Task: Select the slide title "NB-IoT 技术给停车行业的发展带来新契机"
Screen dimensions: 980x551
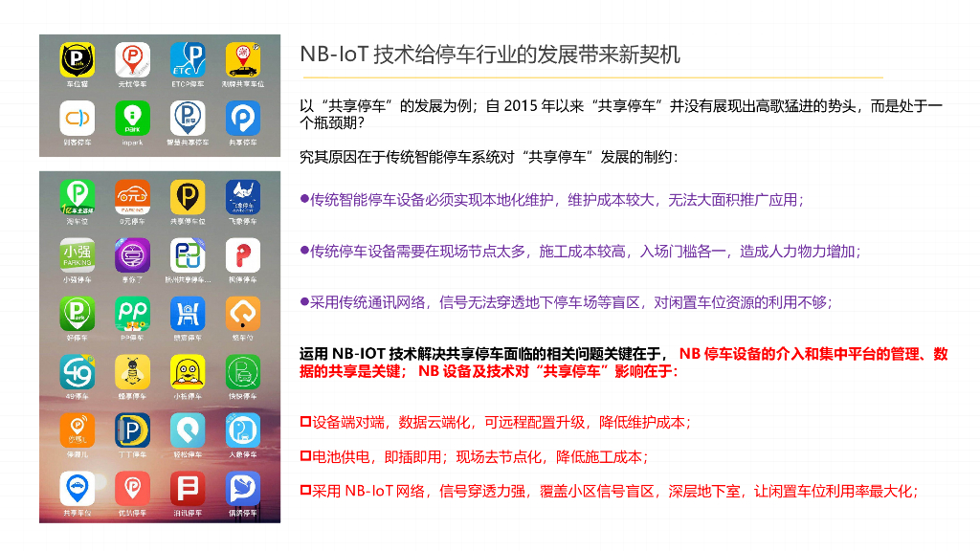Action: click(489, 55)
